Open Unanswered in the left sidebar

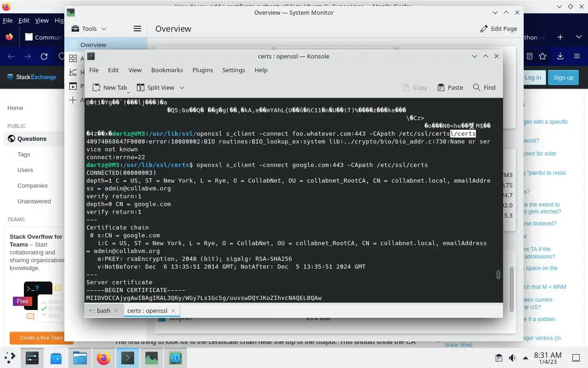point(34,201)
